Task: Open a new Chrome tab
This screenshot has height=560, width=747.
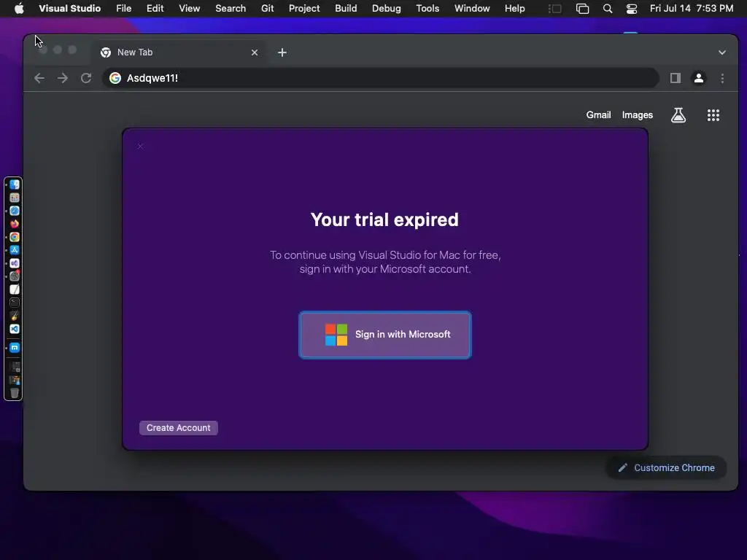Action: point(282,52)
